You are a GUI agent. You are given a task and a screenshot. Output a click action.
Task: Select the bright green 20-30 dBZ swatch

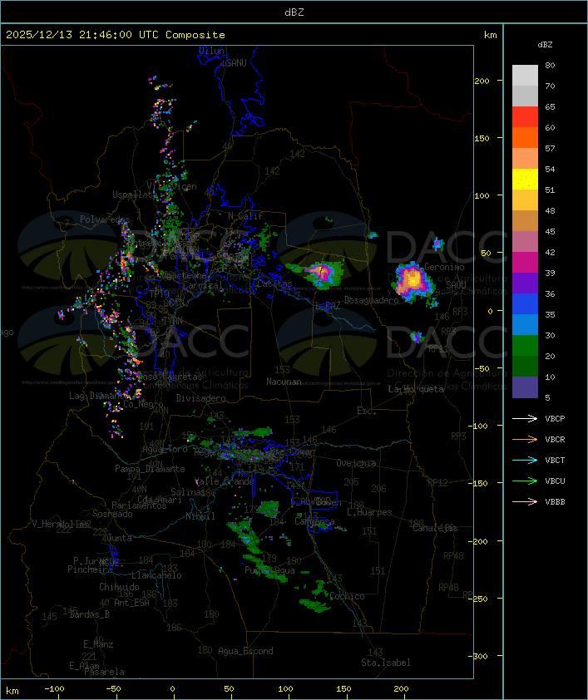click(525, 346)
